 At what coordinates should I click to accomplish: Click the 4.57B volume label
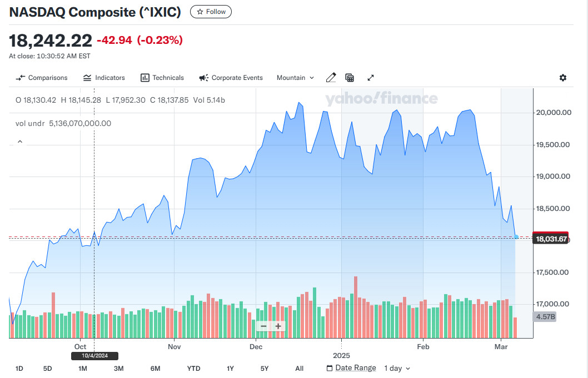545,317
